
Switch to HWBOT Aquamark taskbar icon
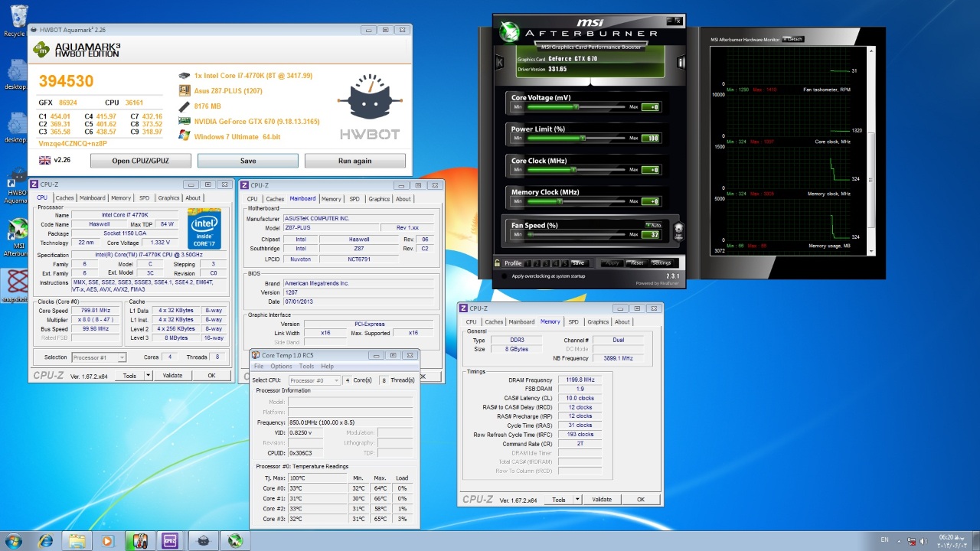click(202, 541)
